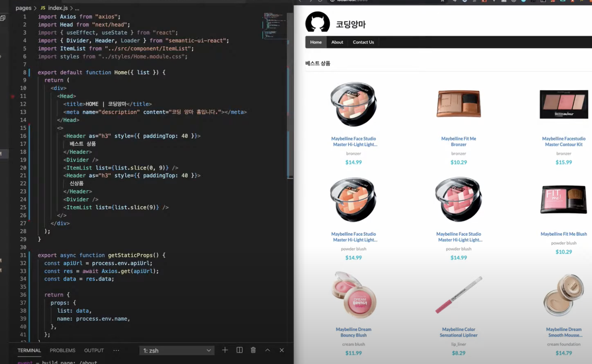Click the Fit Me Bronzer product image
The width and height of the screenshot is (592, 364).
tap(459, 104)
